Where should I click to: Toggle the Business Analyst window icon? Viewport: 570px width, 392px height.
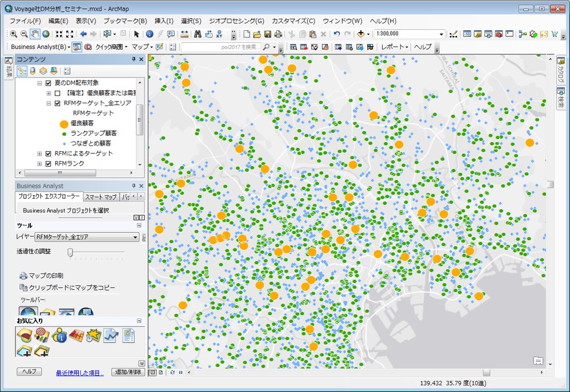77,47
